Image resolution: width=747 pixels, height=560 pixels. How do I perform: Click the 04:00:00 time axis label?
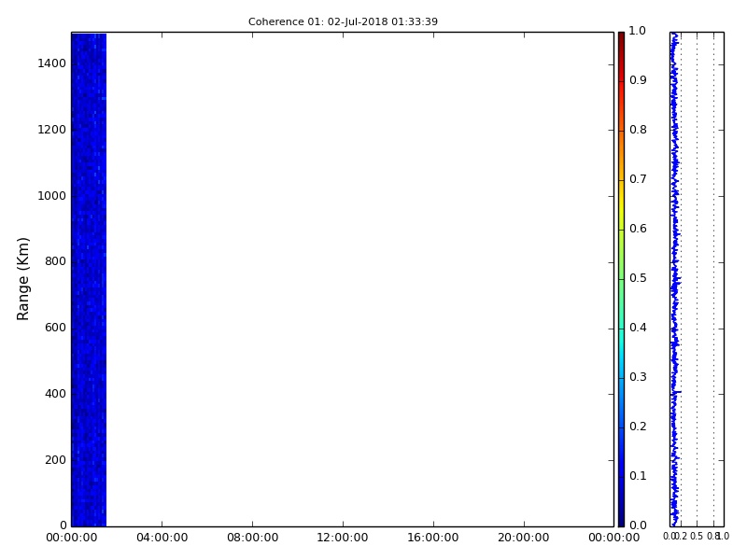pyautogui.click(x=162, y=538)
